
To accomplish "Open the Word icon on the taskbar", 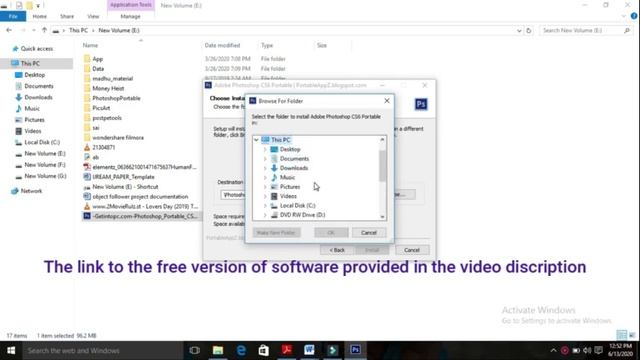I will (x=309, y=350).
